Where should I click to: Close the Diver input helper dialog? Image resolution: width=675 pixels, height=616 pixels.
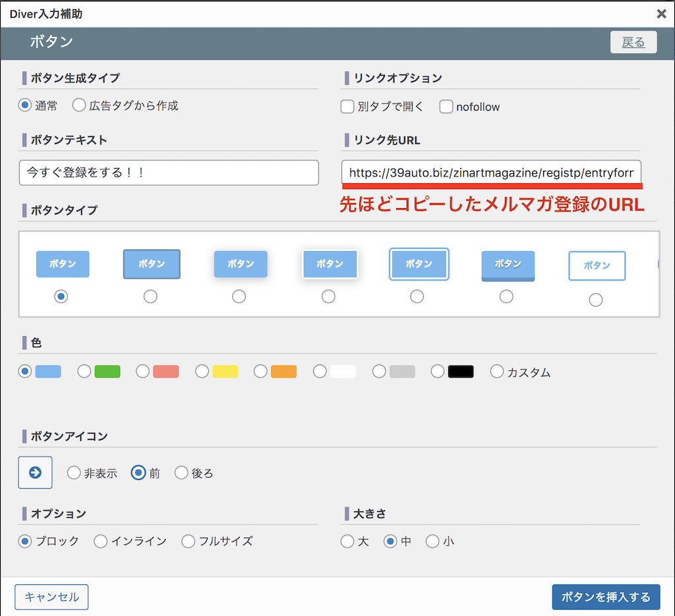pos(661,14)
